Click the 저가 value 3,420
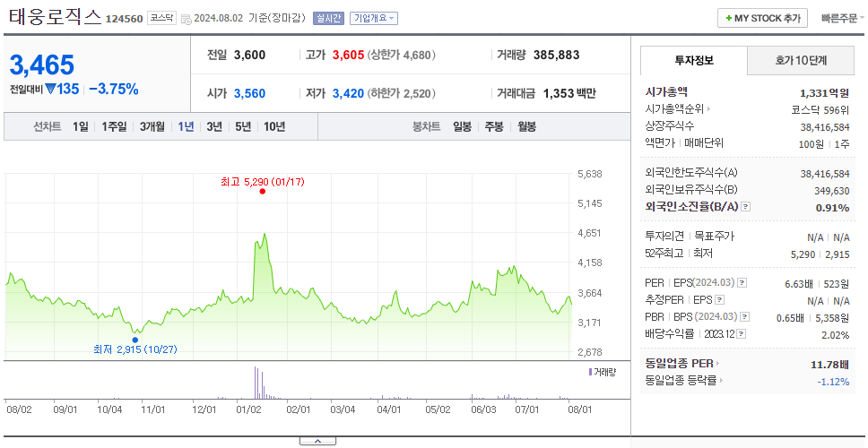This screenshot has width=868, height=448. click(348, 93)
